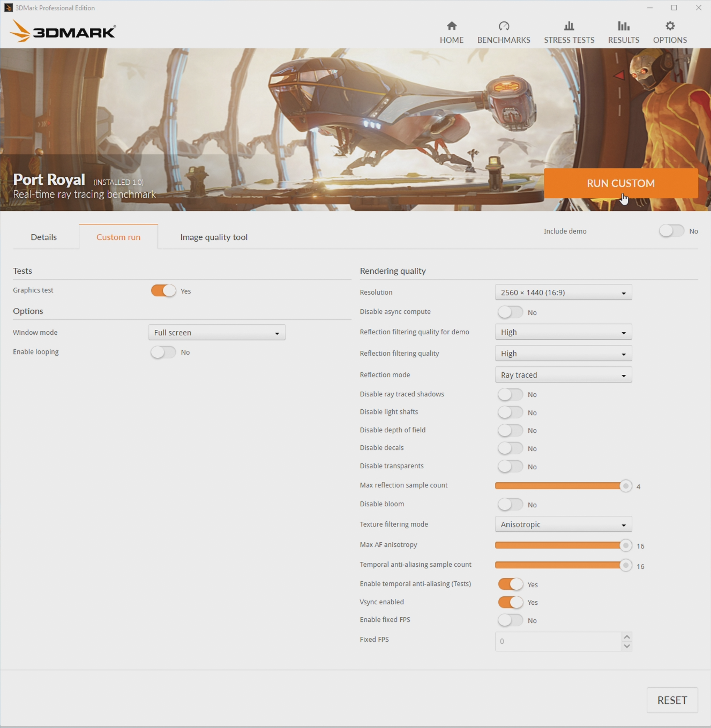Click the INSTALLED 1.0 version label
Screen dimensions: 711x728
click(118, 182)
